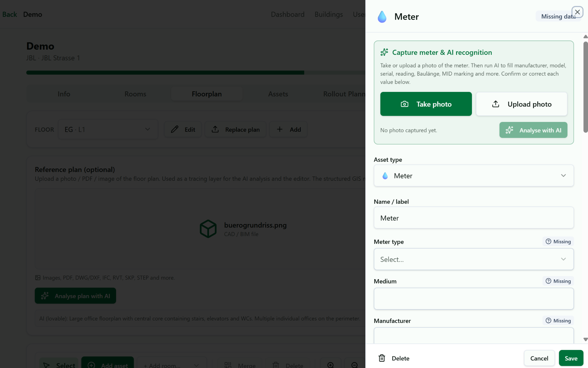Viewport: 588px width, 368px height.
Task: Click the question mark icon beside Manufacturer Missing
Action: [548, 321]
